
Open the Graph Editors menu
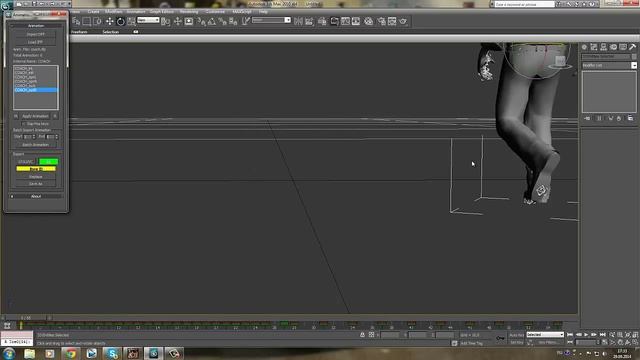point(162,11)
